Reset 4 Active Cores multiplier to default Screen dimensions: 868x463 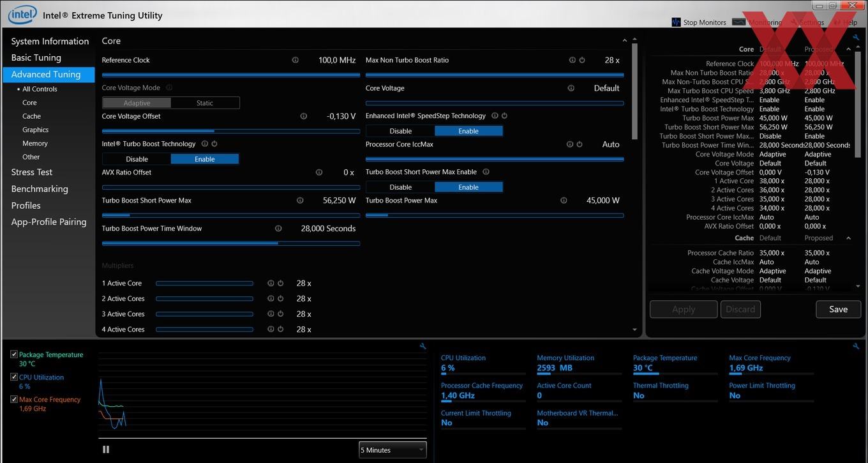tap(280, 329)
